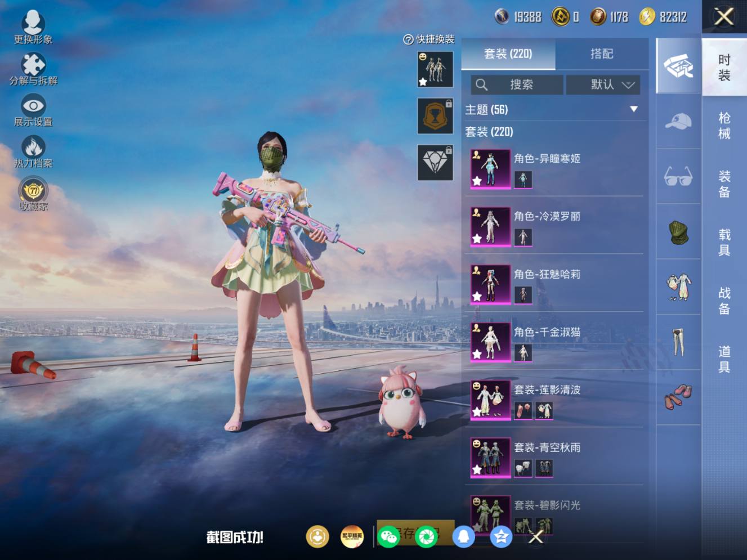The width and height of the screenshot is (747, 560).
Task: Close the wardrobe with top-right X
Action: (724, 16)
